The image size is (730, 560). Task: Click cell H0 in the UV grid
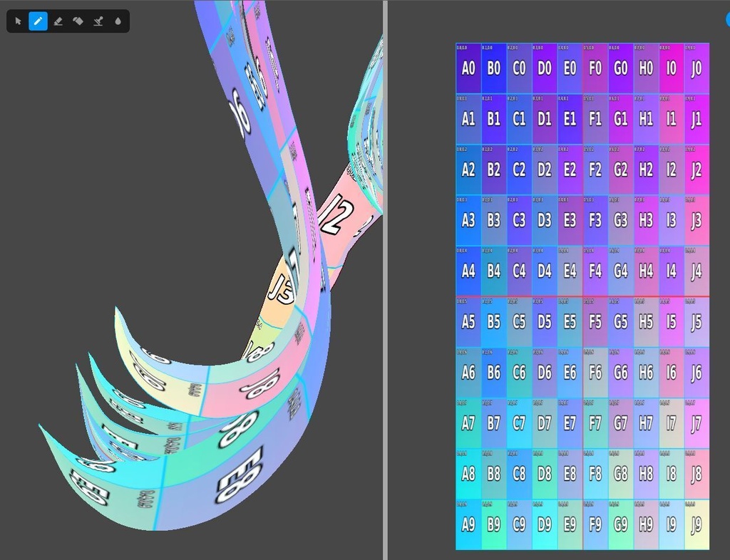point(646,69)
